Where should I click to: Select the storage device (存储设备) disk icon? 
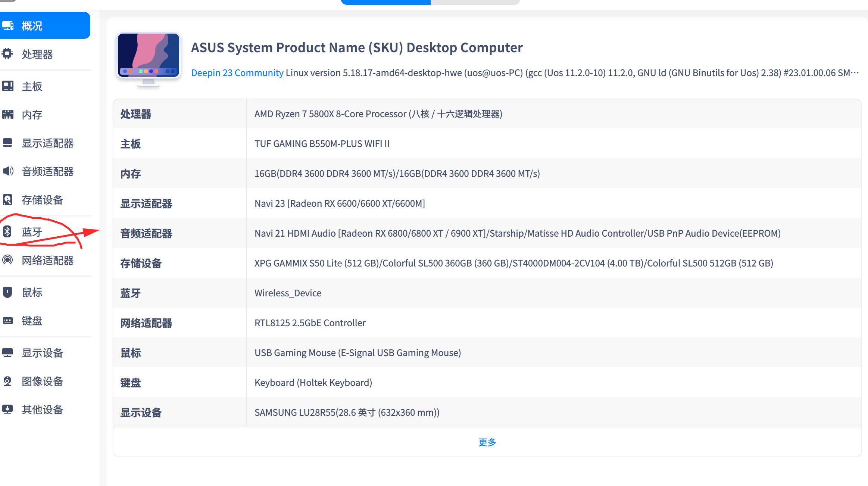click(7, 200)
